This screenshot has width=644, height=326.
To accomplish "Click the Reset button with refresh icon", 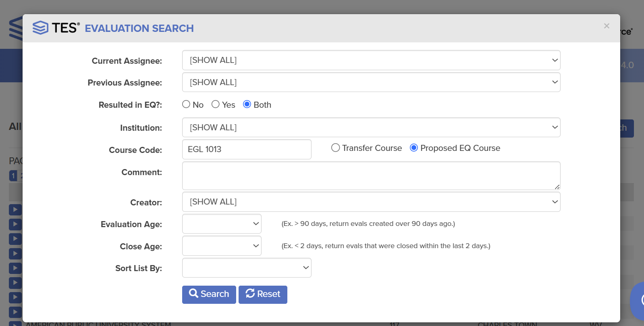I will pos(263,295).
